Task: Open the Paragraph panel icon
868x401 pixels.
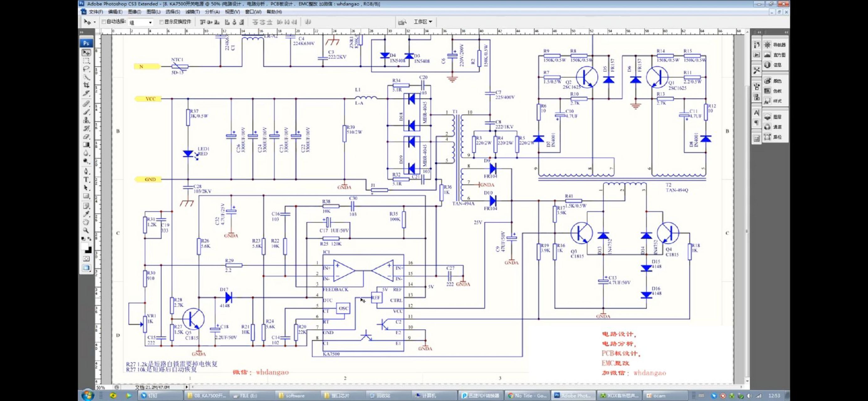Action: point(756,123)
